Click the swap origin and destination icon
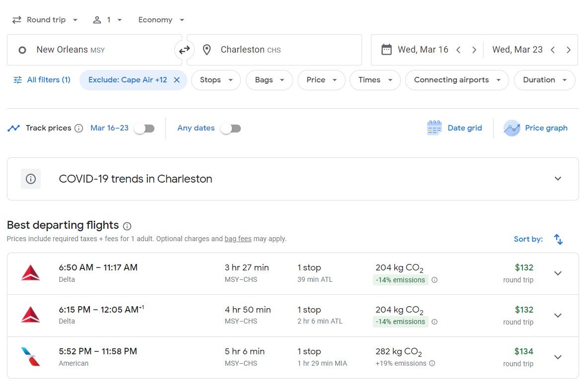 point(184,50)
